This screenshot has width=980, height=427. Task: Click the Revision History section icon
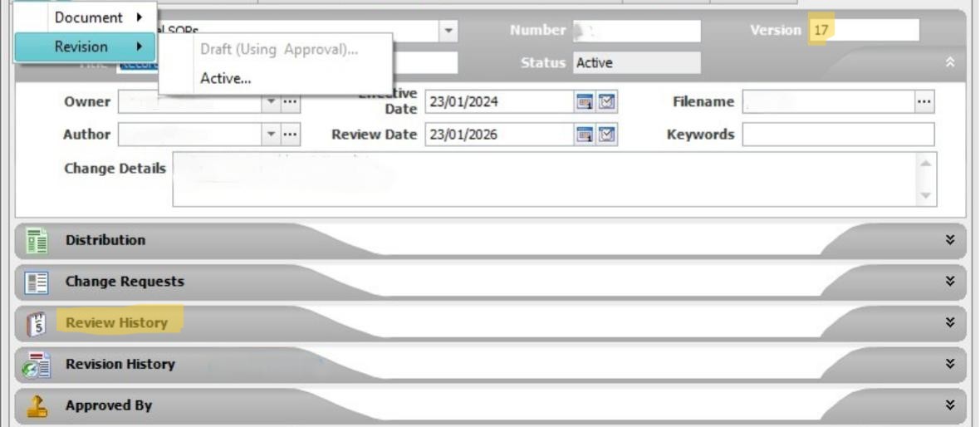click(37, 365)
